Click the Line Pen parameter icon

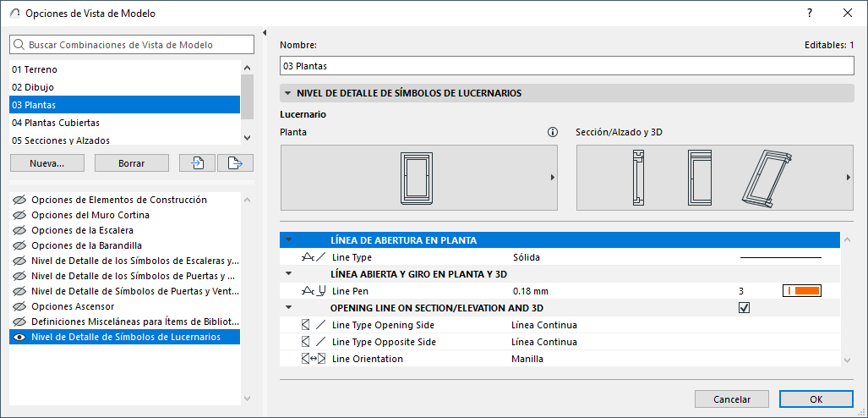coord(314,291)
